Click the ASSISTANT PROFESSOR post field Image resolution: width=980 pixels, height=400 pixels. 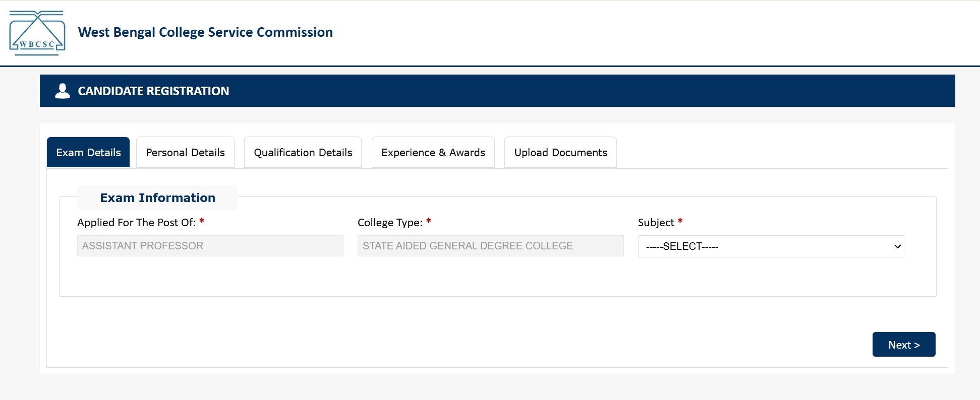click(210, 246)
